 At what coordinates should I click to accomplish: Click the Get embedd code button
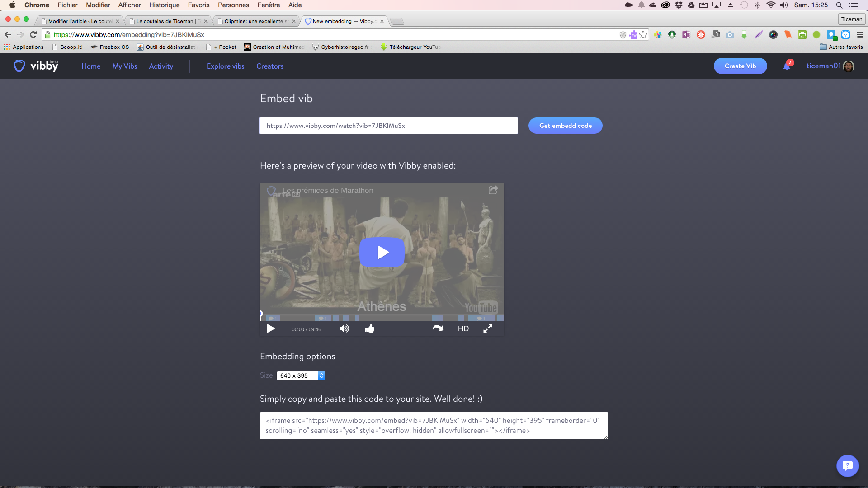[x=565, y=126]
